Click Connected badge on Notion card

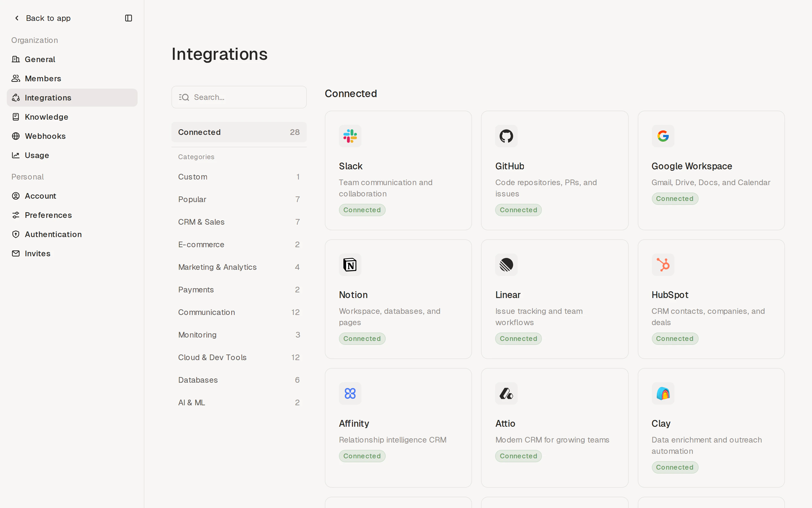362,338
